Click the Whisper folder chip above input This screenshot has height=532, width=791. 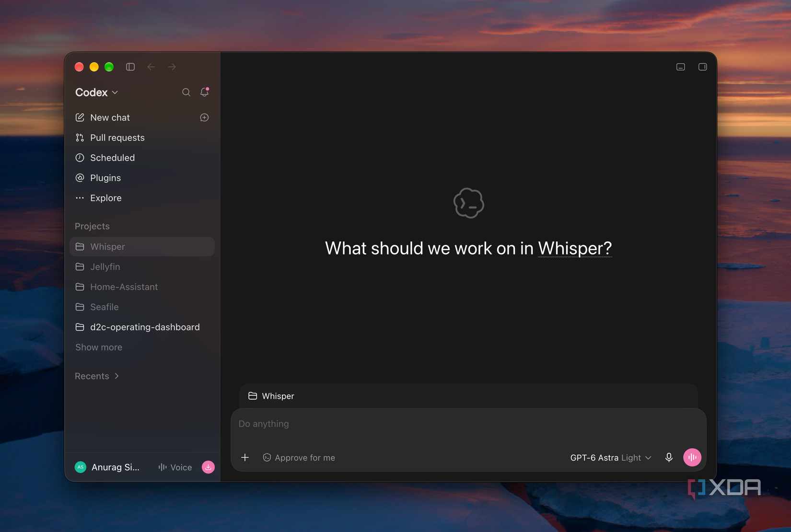271,396
